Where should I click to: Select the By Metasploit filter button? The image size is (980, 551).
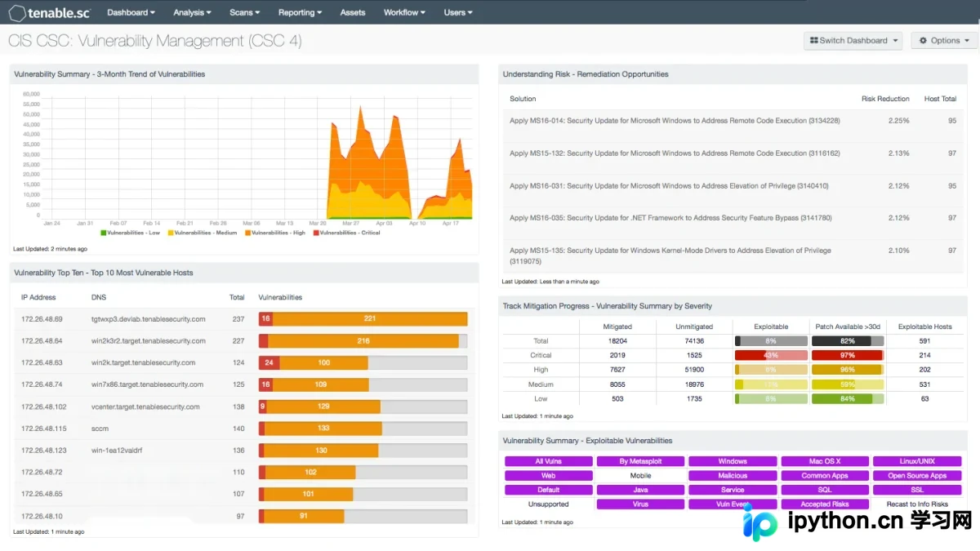pos(641,461)
